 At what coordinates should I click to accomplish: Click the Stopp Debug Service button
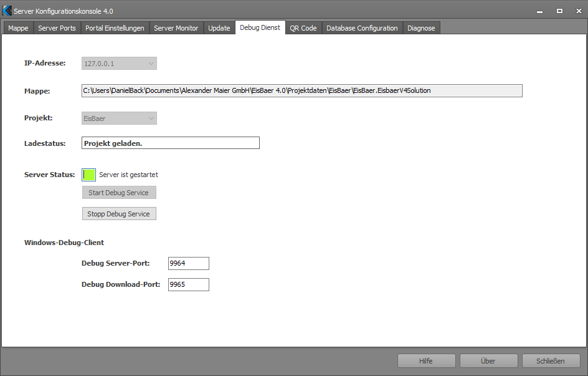pyautogui.click(x=119, y=214)
